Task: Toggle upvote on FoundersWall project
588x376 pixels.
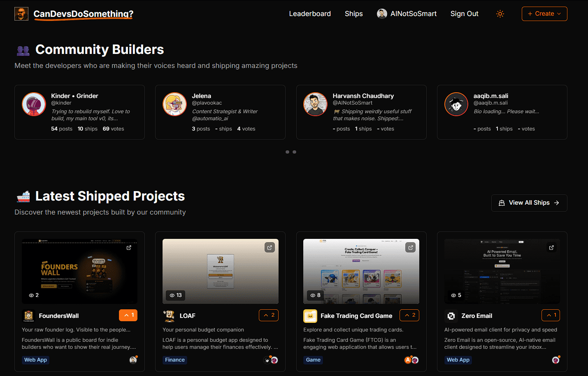Action: click(128, 315)
